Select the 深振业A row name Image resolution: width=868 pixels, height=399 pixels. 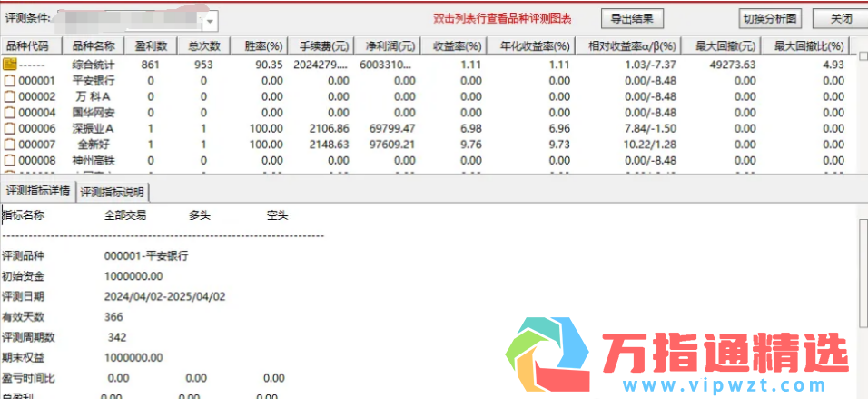(94, 128)
